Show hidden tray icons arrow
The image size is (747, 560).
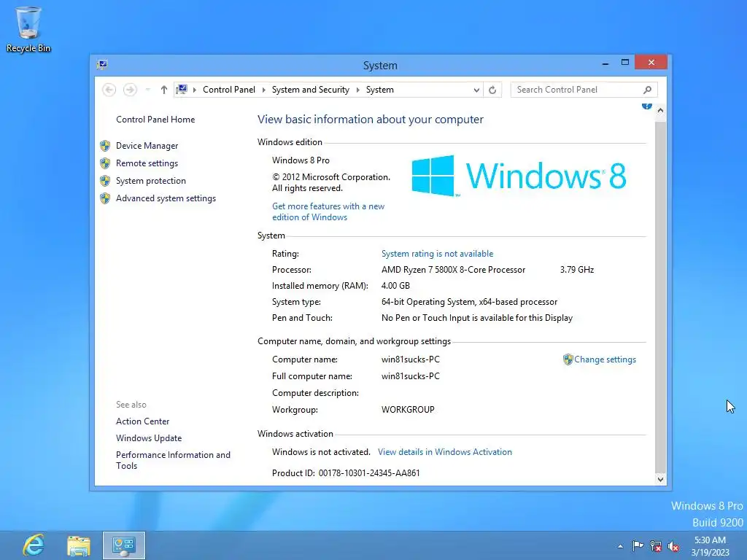point(620,547)
